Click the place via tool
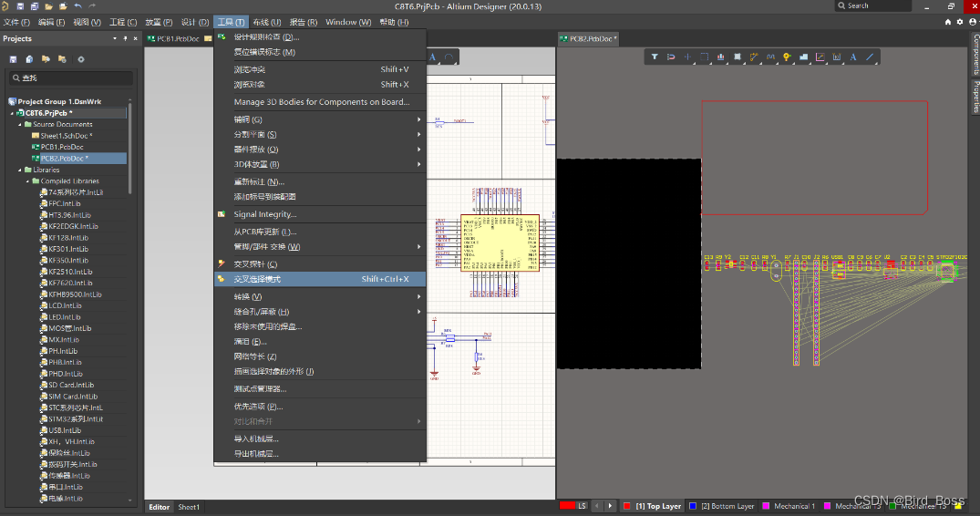The width and height of the screenshot is (980, 516). pyautogui.click(x=787, y=57)
